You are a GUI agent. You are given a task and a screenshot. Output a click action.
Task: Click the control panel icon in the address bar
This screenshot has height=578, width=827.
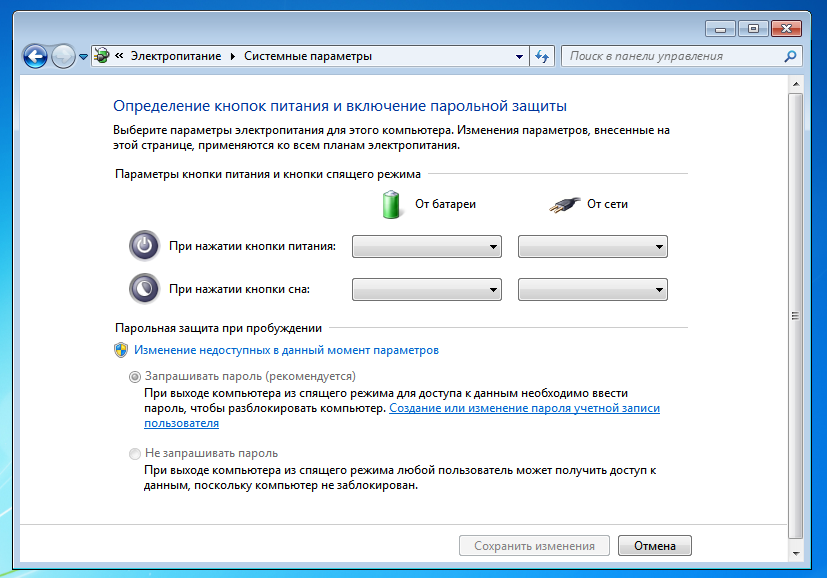[x=102, y=55]
